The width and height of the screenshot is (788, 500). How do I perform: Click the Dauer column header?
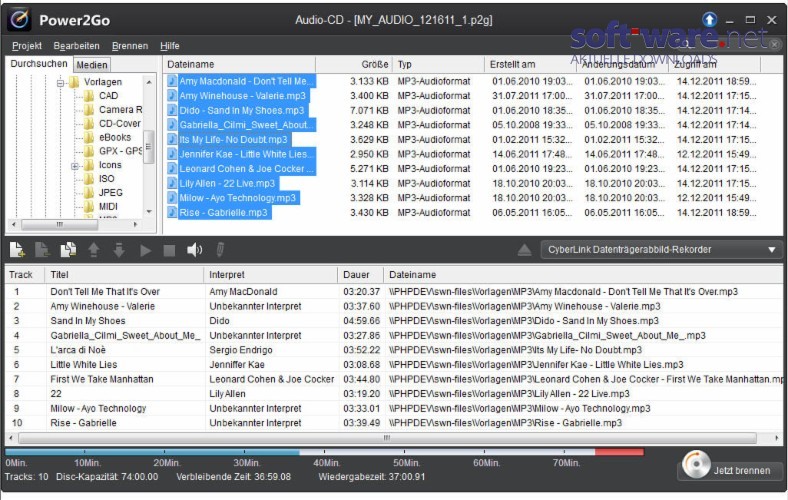[361, 275]
